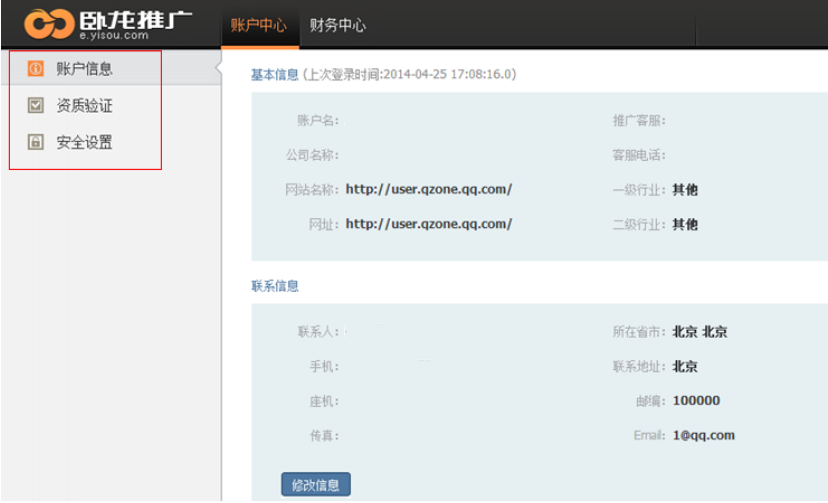Open the 网址 URL link
This screenshot has width=828, height=503.
click(x=429, y=224)
